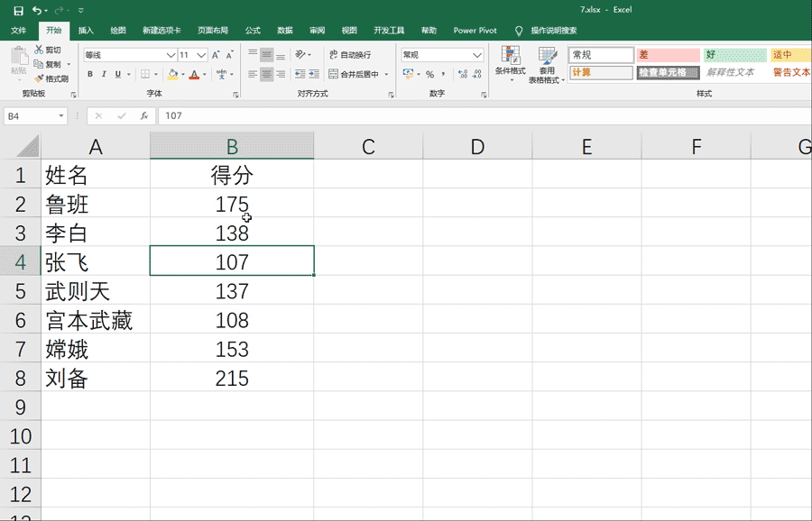Toggle Bottom Align for cells
Image resolution: width=812 pixels, height=521 pixels.
pyautogui.click(x=281, y=55)
